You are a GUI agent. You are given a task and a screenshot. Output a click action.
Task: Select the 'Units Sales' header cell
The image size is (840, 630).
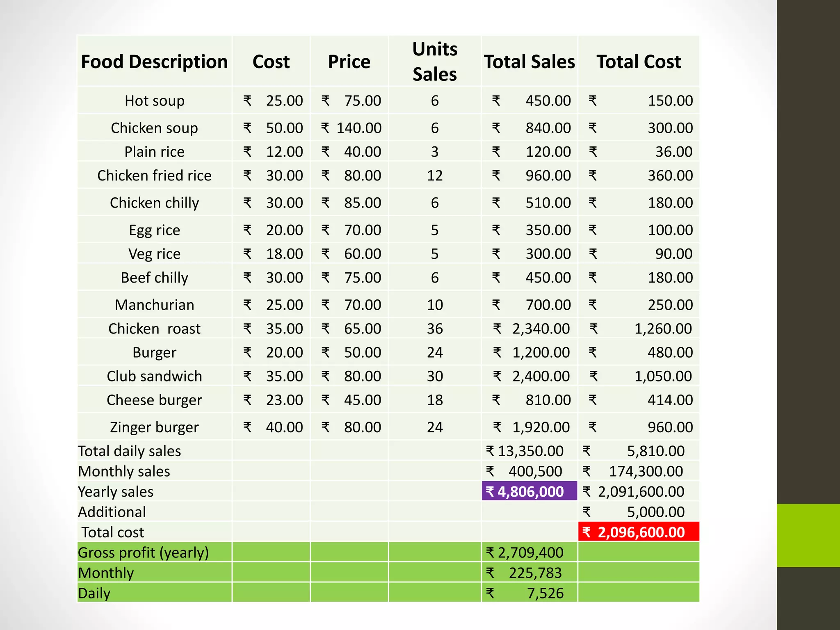point(435,62)
